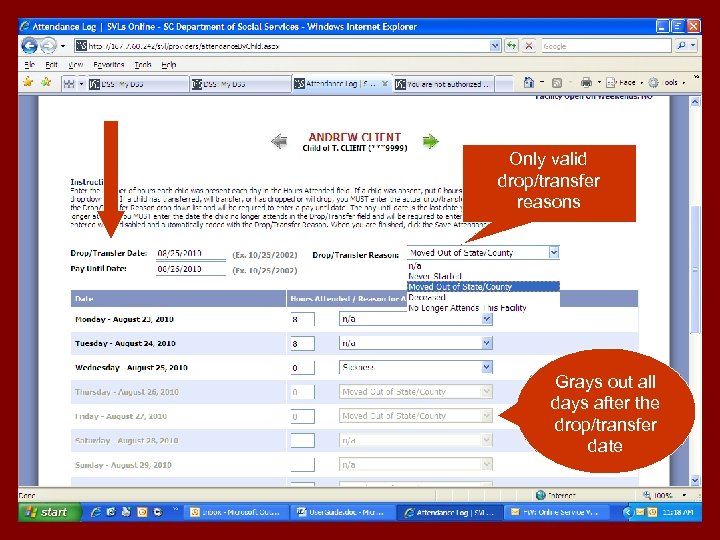Open the Quick Tabs grid icon
720x540 pixels.
pyautogui.click(x=69, y=84)
